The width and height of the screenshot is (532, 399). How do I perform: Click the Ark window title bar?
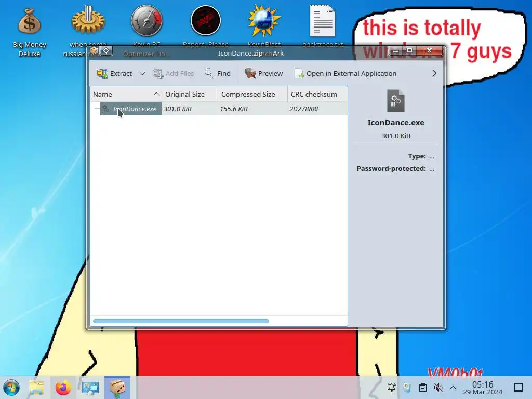[251, 54]
